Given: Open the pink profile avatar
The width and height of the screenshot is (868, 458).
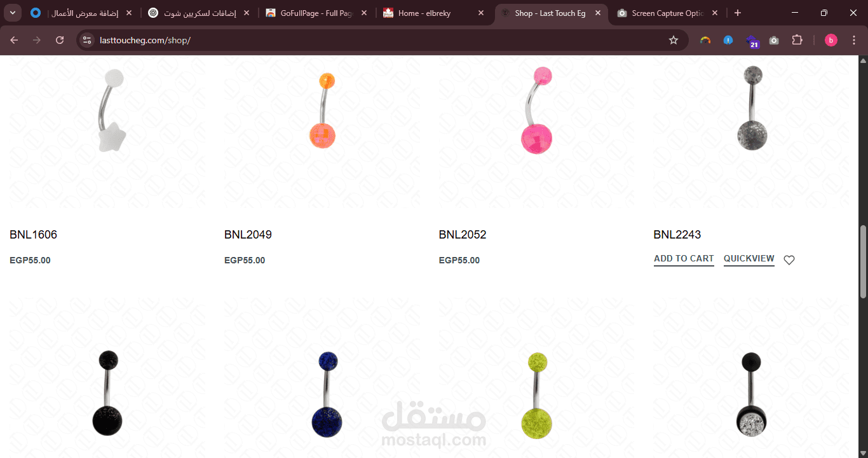Looking at the screenshot, I should [831, 40].
